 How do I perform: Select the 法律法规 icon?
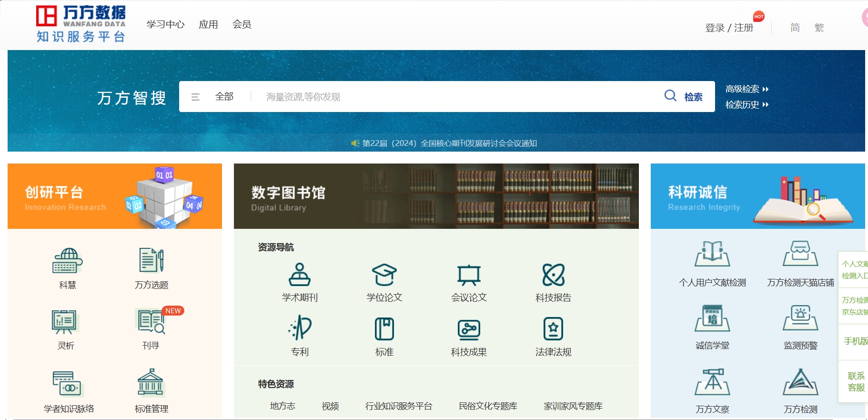coord(554,328)
